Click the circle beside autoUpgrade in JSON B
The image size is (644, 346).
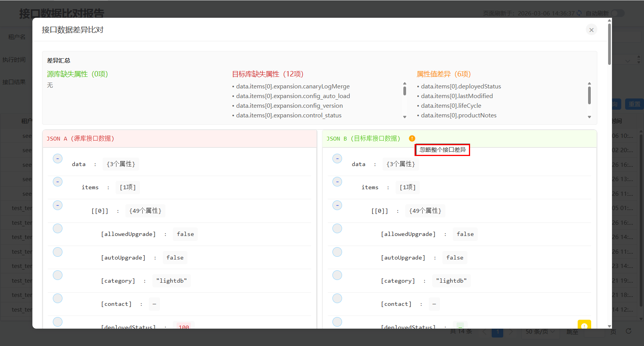pyautogui.click(x=337, y=252)
